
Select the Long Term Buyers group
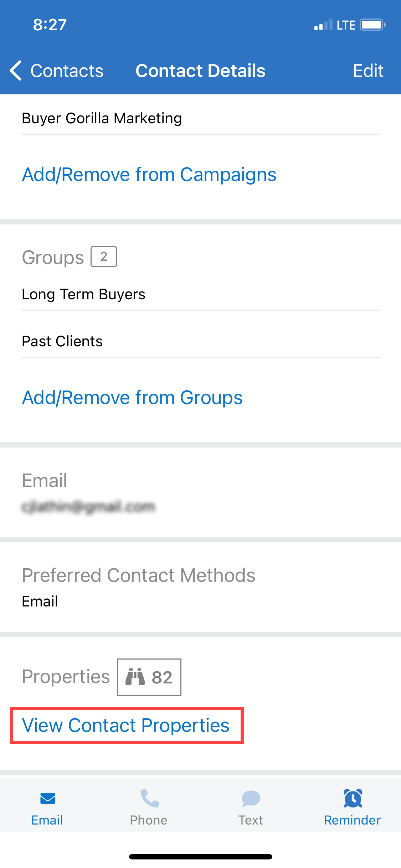point(201,294)
